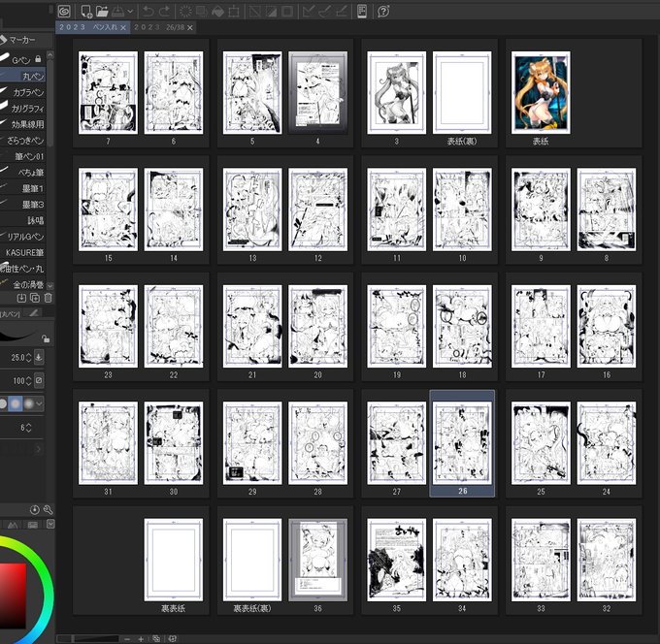Toggle the lock icon on Gペン
This screenshot has height=644, width=660.
38,59
